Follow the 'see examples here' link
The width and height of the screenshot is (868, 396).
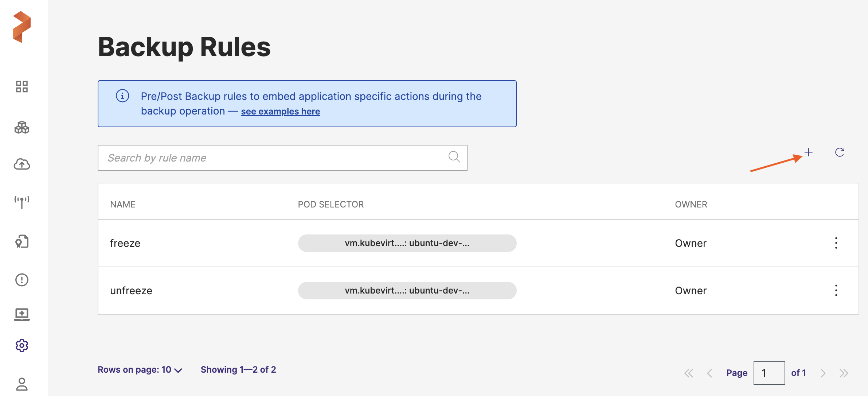[x=280, y=112]
